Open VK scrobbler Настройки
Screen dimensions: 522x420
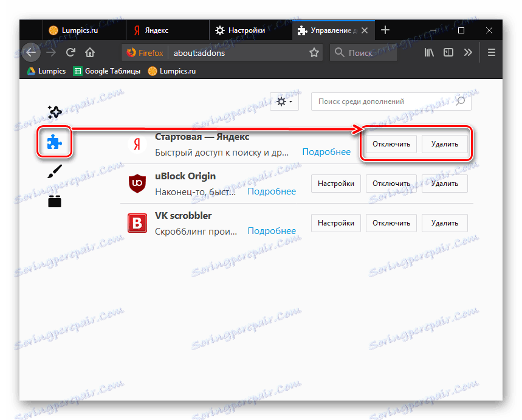[336, 223]
